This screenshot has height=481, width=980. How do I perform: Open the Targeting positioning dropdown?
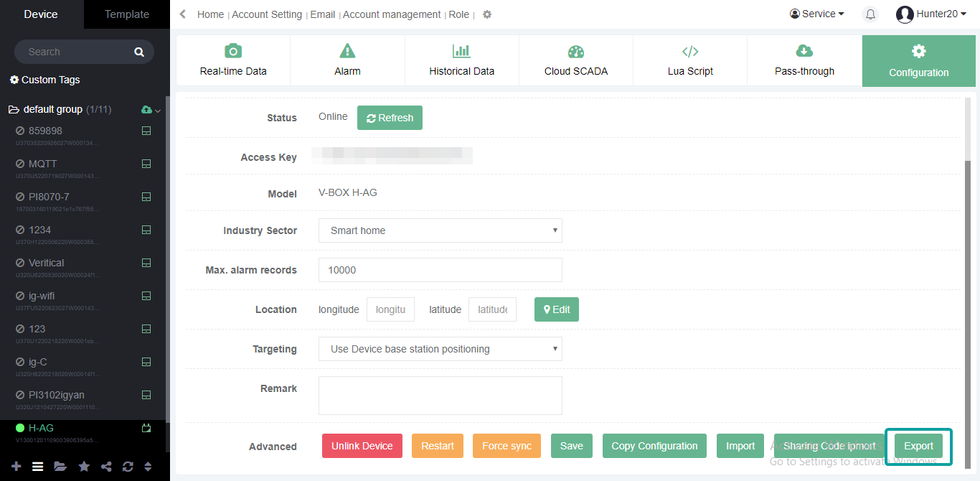tap(440, 349)
